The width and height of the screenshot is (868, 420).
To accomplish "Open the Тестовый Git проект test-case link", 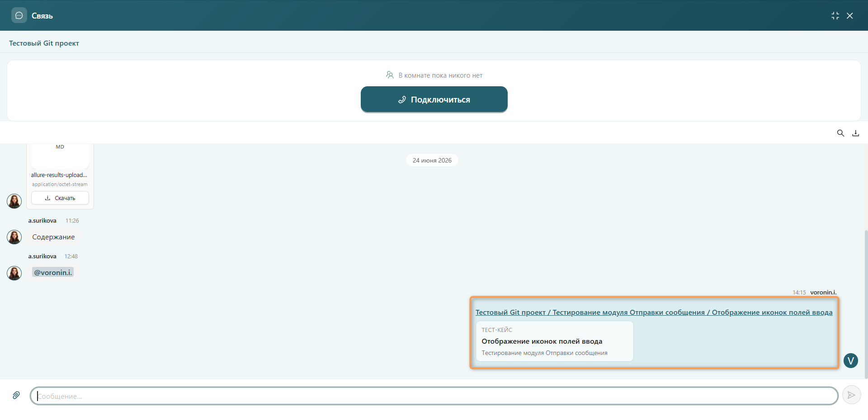I will [654, 312].
